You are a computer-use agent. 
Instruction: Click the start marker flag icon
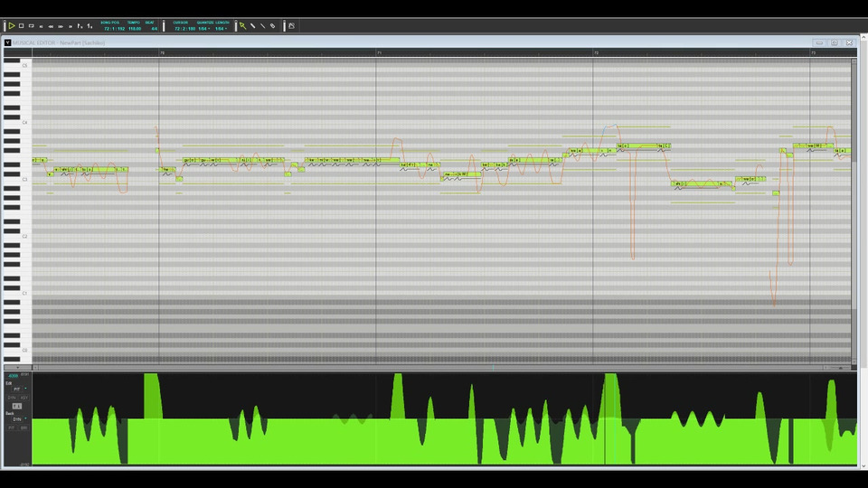coord(80,26)
